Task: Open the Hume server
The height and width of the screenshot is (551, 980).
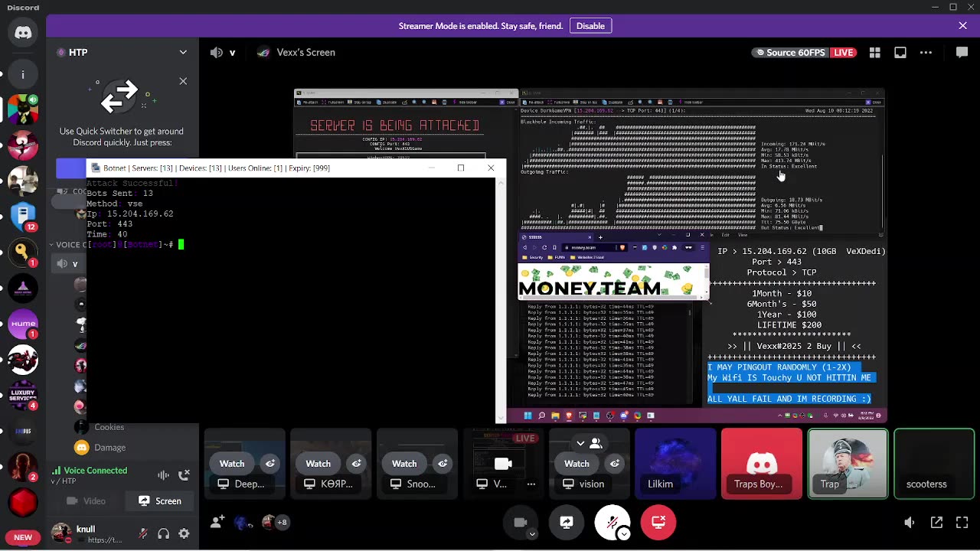Action: coord(23,324)
